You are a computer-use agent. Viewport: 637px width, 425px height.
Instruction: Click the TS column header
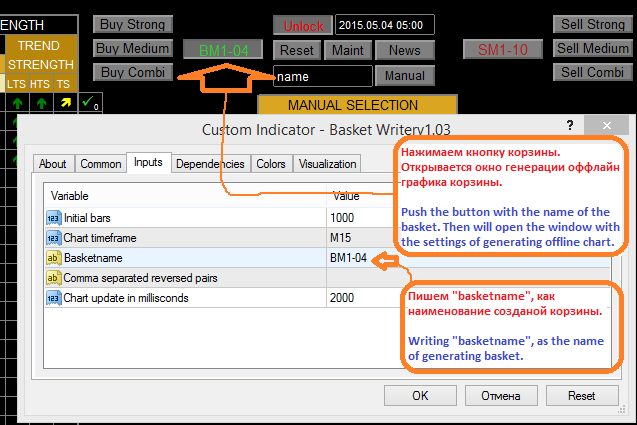pyautogui.click(x=64, y=84)
